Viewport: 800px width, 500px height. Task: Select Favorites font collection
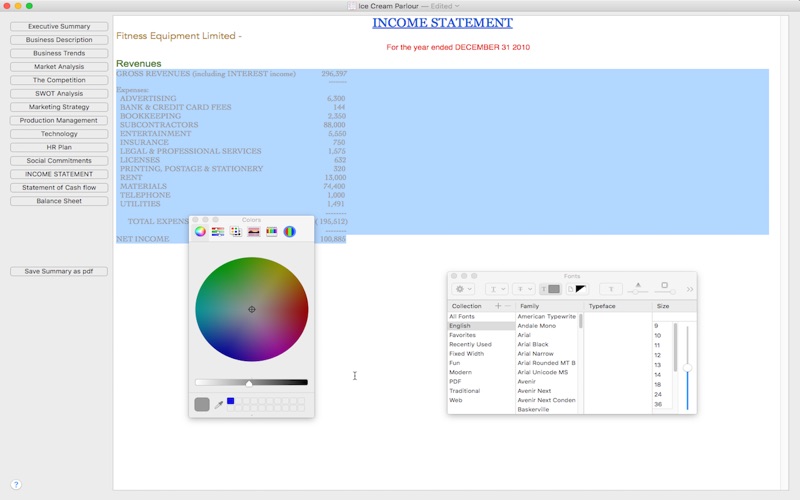coord(463,335)
